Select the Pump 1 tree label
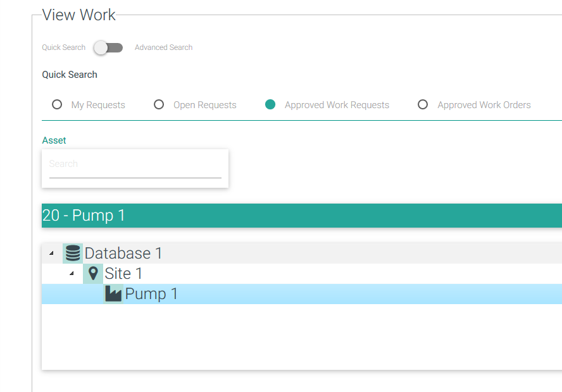The height and width of the screenshot is (392, 562). pos(151,294)
